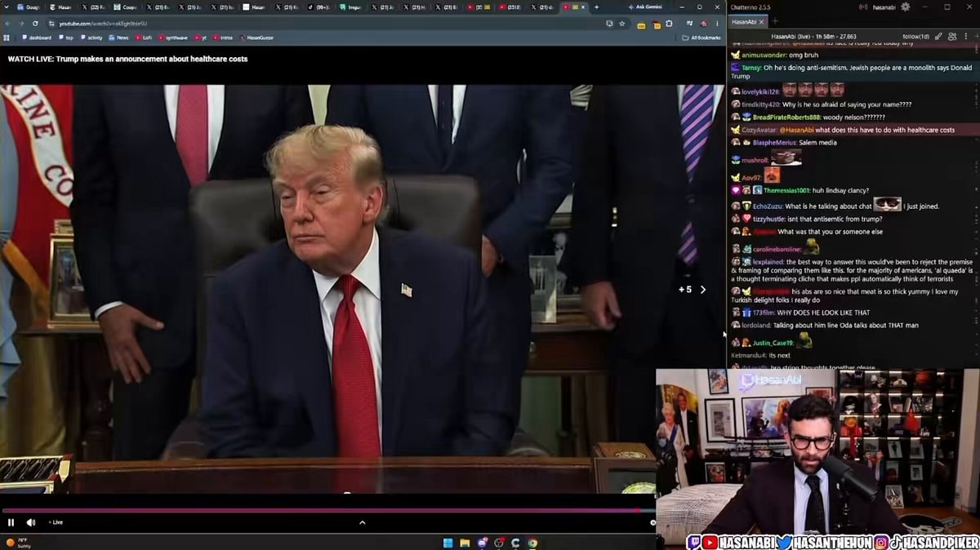Click username BlaspheMerius in chat
The width and height of the screenshot is (980, 550).
pyautogui.click(x=774, y=142)
